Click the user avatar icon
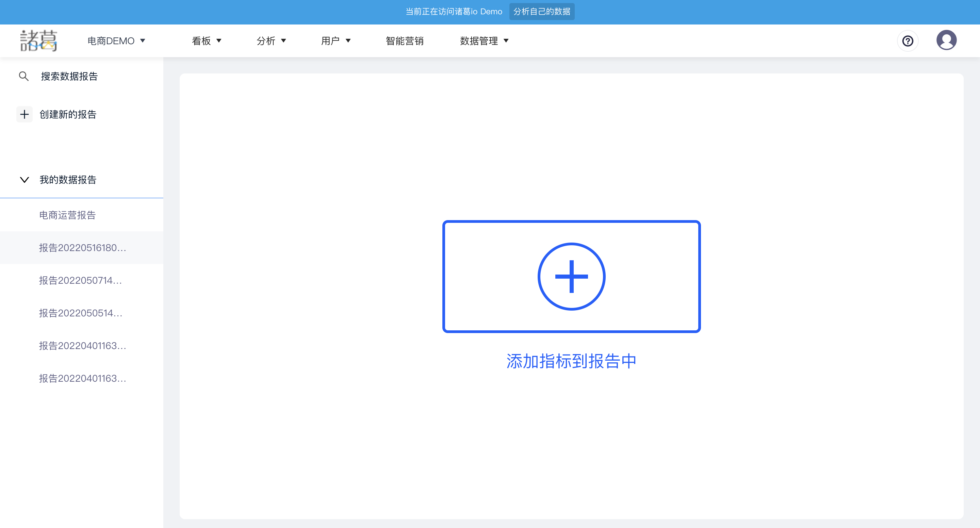Screen dimensions: 980x528 point(946,40)
